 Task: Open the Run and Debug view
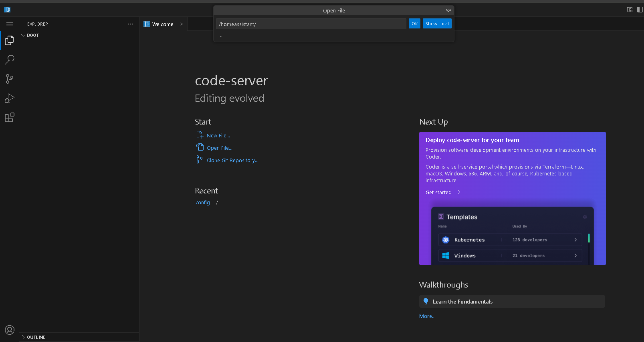click(x=9, y=98)
